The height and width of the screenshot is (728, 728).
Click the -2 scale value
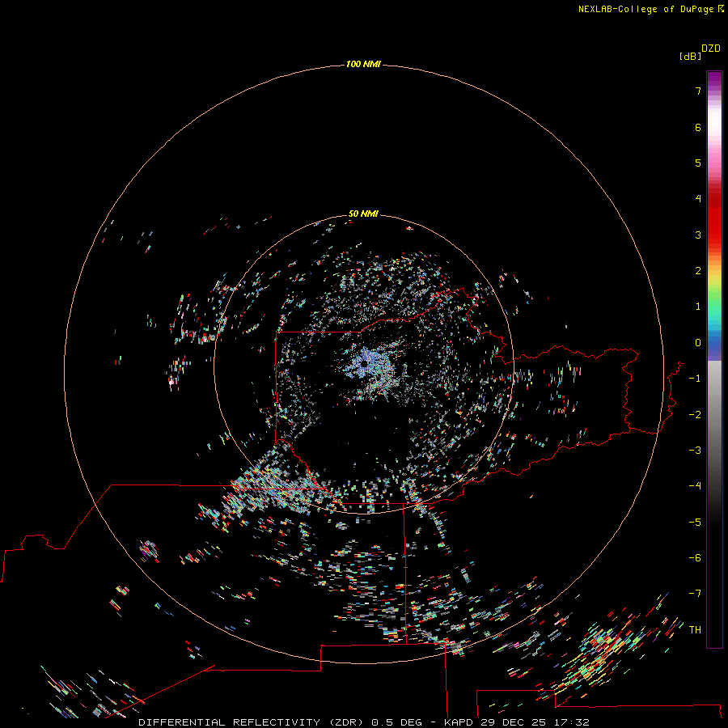(695, 415)
